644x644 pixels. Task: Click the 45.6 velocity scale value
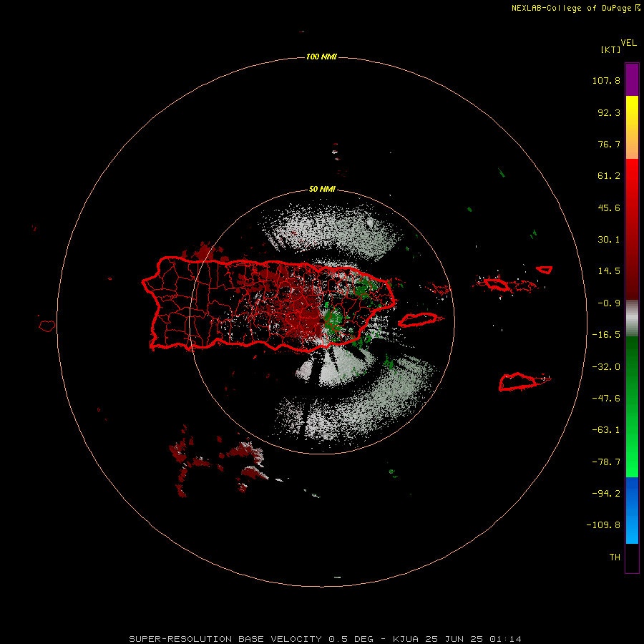pos(609,208)
